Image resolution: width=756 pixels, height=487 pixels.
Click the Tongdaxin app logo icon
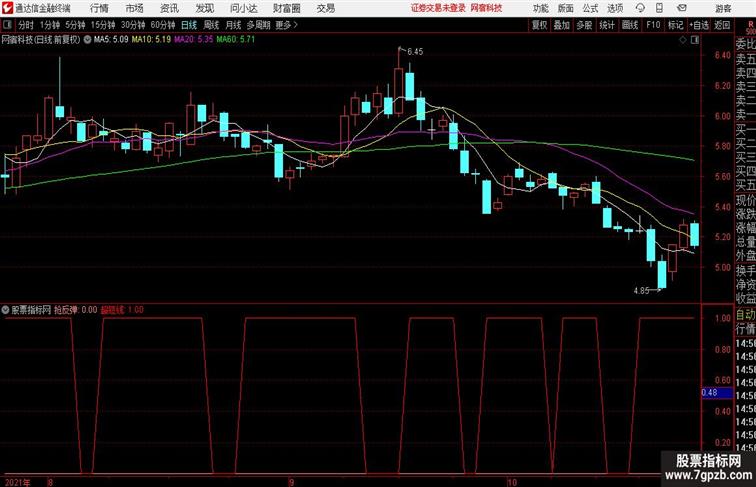click(x=7, y=8)
